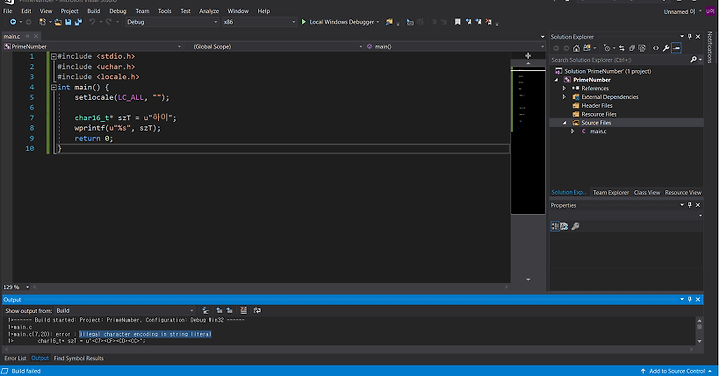Screen dimensions: 720x376
Task: Open Properties with the wrench icon
Action: tap(666, 48)
